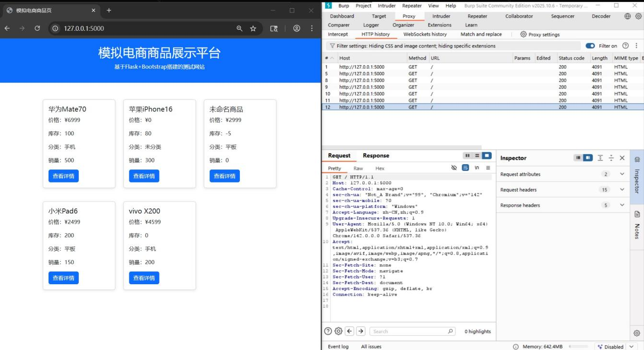Open editor help icon near search
The height and width of the screenshot is (350, 644).
[328, 331]
